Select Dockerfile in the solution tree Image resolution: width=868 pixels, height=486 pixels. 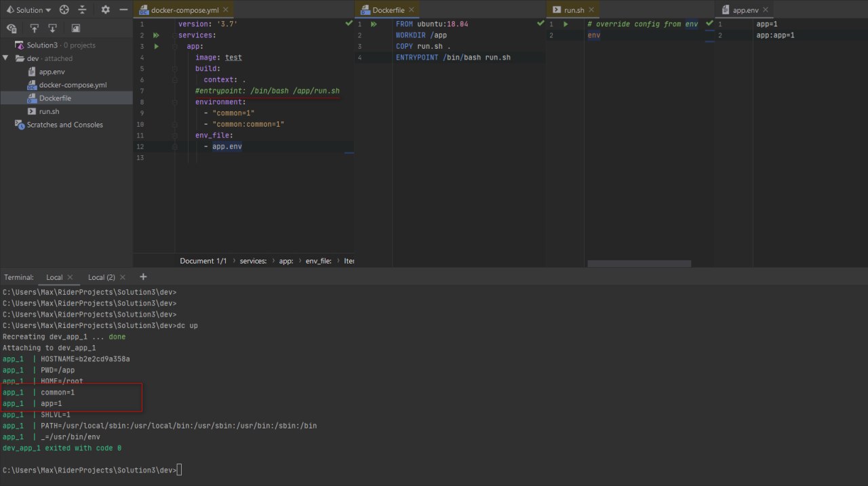(66, 98)
